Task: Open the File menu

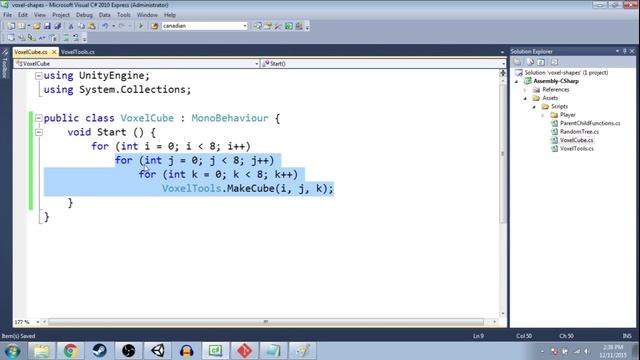Action: tap(7, 15)
